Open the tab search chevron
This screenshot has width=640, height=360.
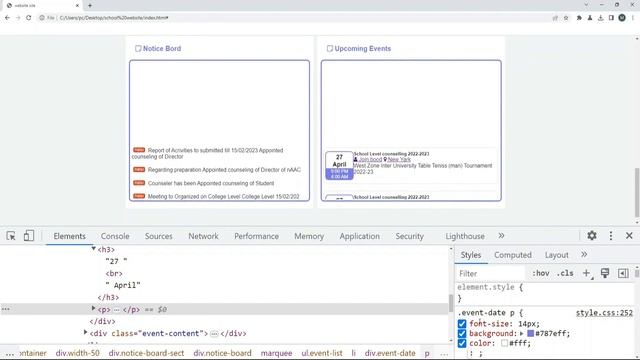pyautogui.click(x=587, y=5)
